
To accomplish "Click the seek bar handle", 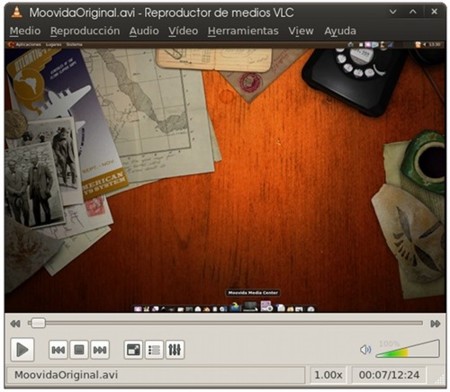I will 38,323.
